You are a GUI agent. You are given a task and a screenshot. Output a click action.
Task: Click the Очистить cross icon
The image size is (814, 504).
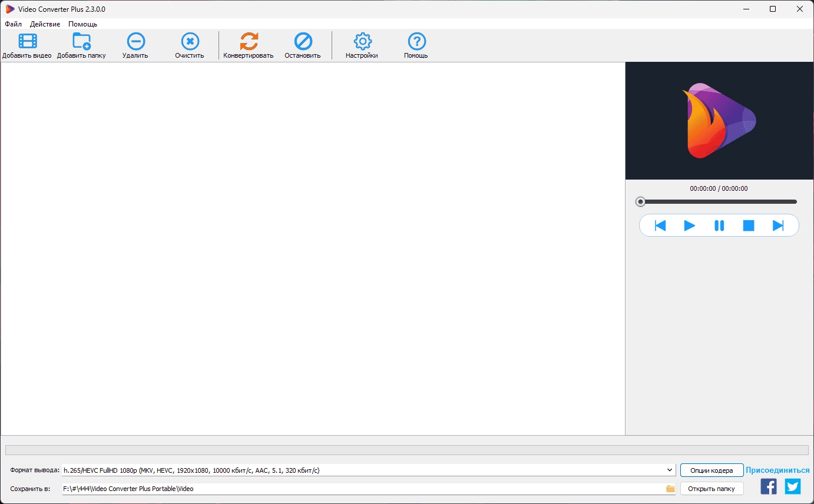click(190, 41)
